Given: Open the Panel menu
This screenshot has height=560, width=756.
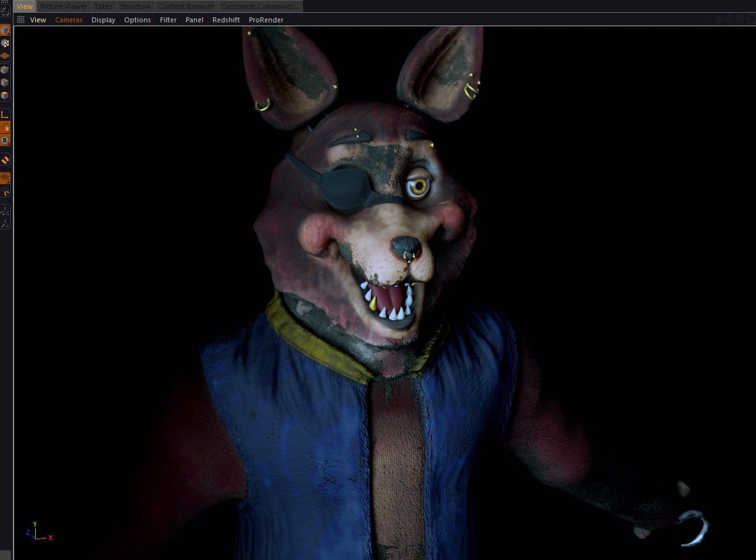Looking at the screenshot, I should pos(194,20).
